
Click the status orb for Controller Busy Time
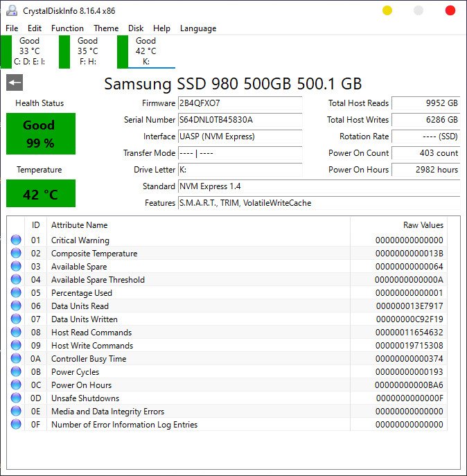[x=16, y=358]
